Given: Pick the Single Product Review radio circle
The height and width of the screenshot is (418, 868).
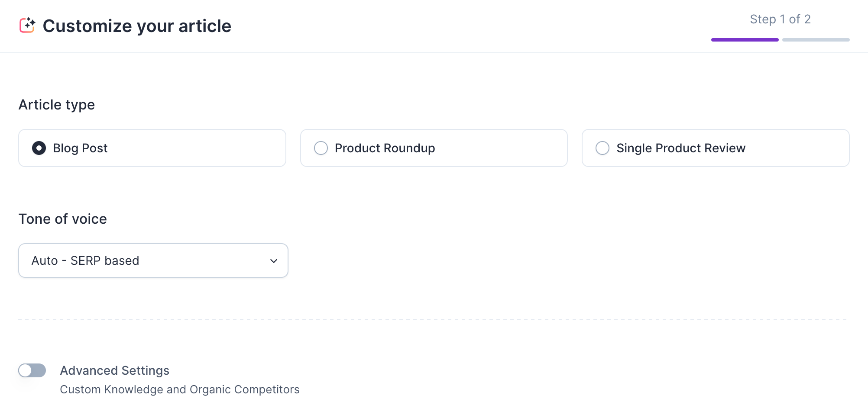Looking at the screenshot, I should point(602,148).
